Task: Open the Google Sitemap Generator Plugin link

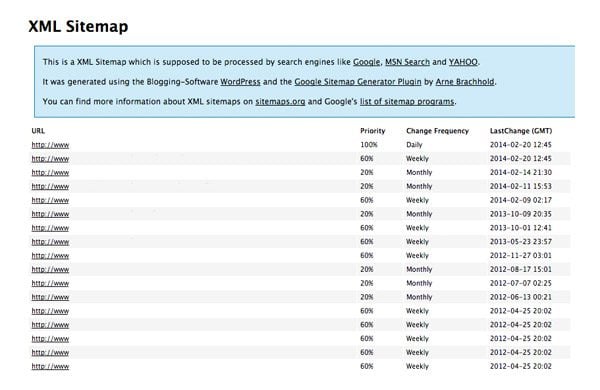Action: click(x=358, y=82)
